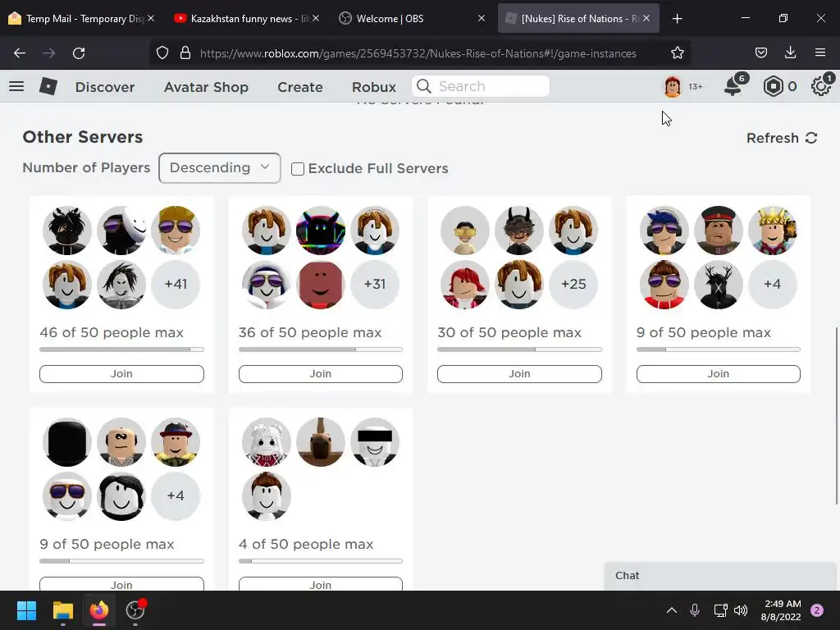Open the Roblox hamburger navigation menu
Screen dimensions: 840x630
point(16,86)
